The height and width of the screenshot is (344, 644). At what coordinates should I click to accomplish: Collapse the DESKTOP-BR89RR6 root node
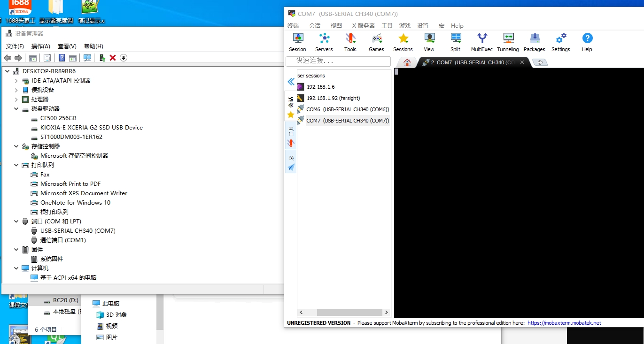click(x=7, y=71)
